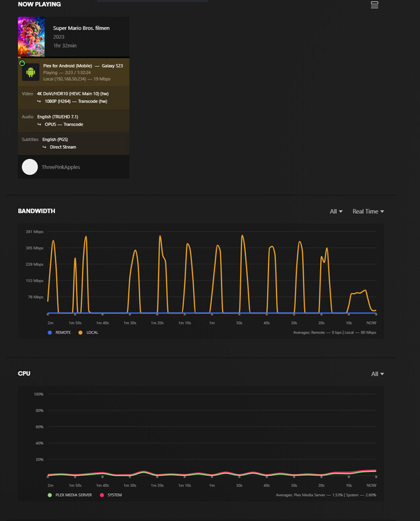Open the Now Playing view options icon
Viewport: 420px width, 521px height.
(374, 5)
